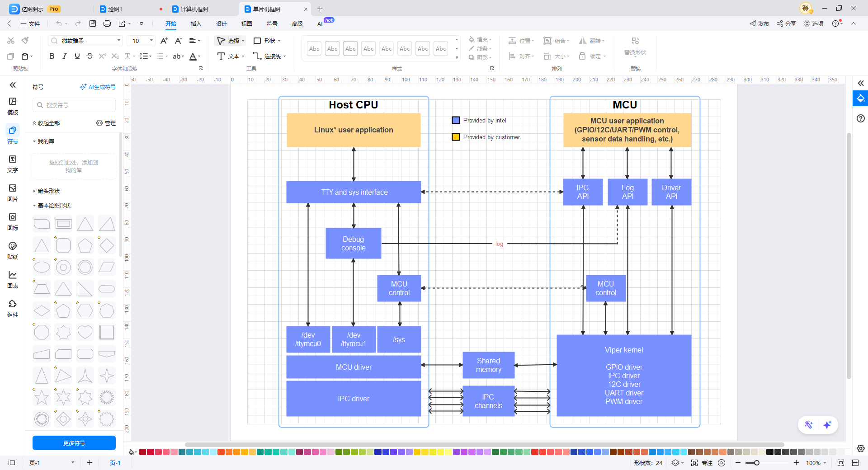The height and width of the screenshot is (470, 868).
Task: Open the Stickers sidebar panel
Action: pos(13,250)
